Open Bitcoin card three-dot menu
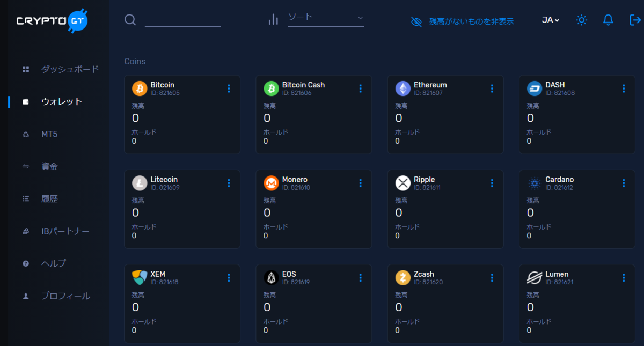The height and width of the screenshot is (346, 644). pos(229,89)
